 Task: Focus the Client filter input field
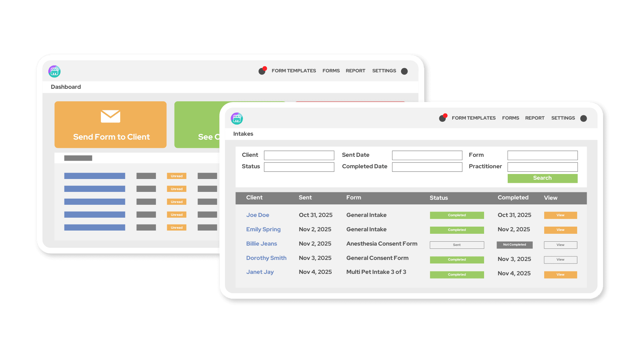[x=299, y=155]
